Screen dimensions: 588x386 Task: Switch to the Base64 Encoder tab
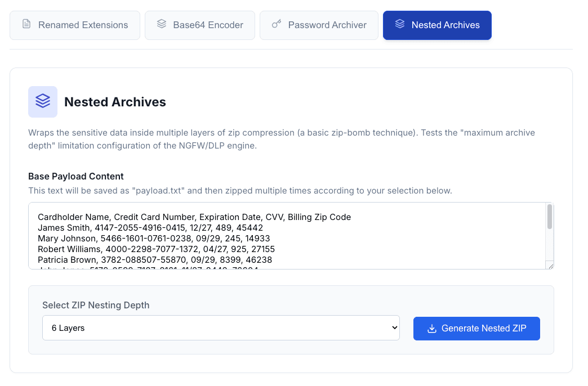point(200,25)
